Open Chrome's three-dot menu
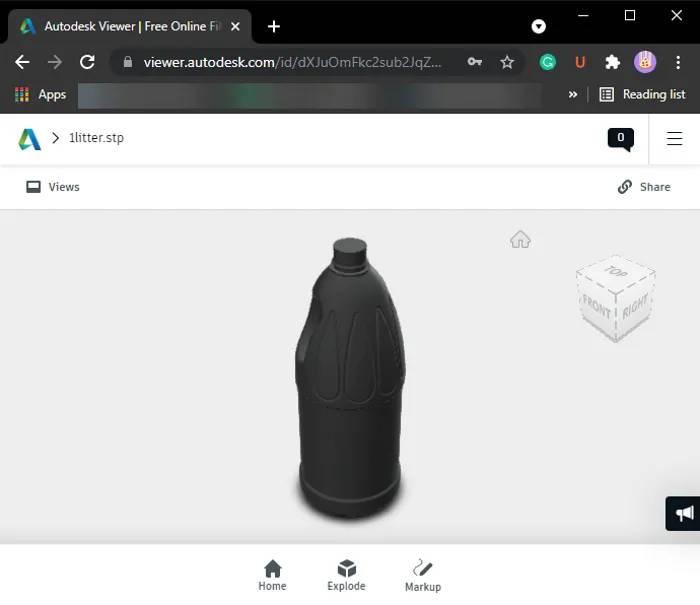This screenshot has height=605, width=700. click(678, 62)
